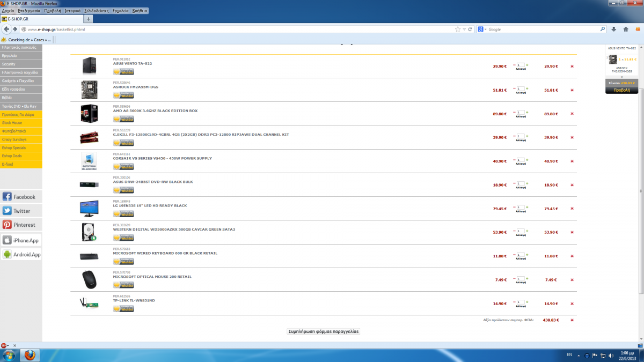The height and width of the screenshot is (362, 644).
Task: Delete Microsoft Optical Mouse 200 via X
Action: coord(572,279)
